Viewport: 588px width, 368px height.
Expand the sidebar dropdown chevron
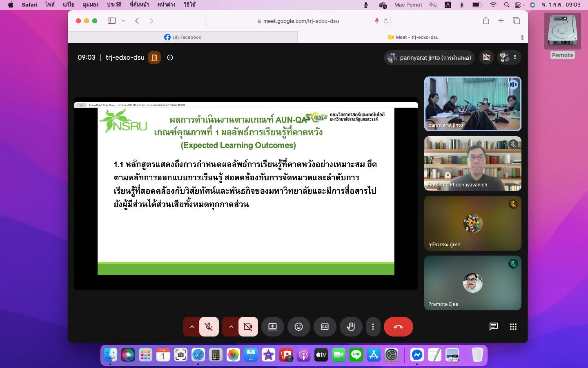(123, 21)
